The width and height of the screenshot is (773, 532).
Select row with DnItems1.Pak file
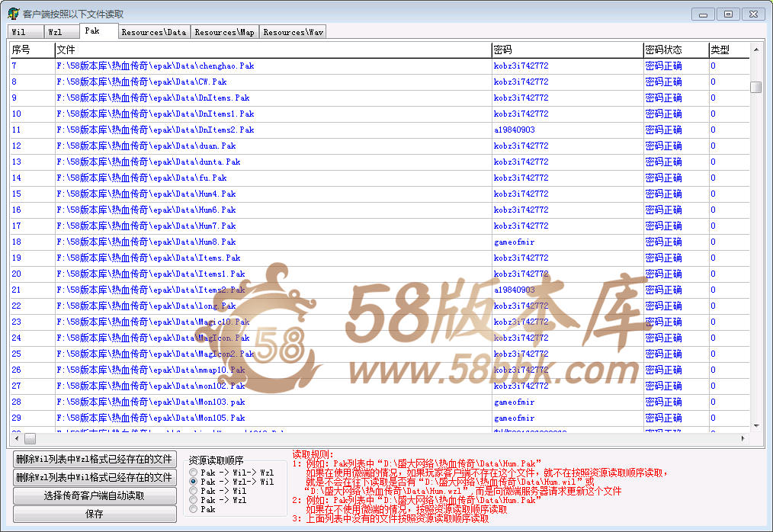pyautogui.click(x=380, y=114)
